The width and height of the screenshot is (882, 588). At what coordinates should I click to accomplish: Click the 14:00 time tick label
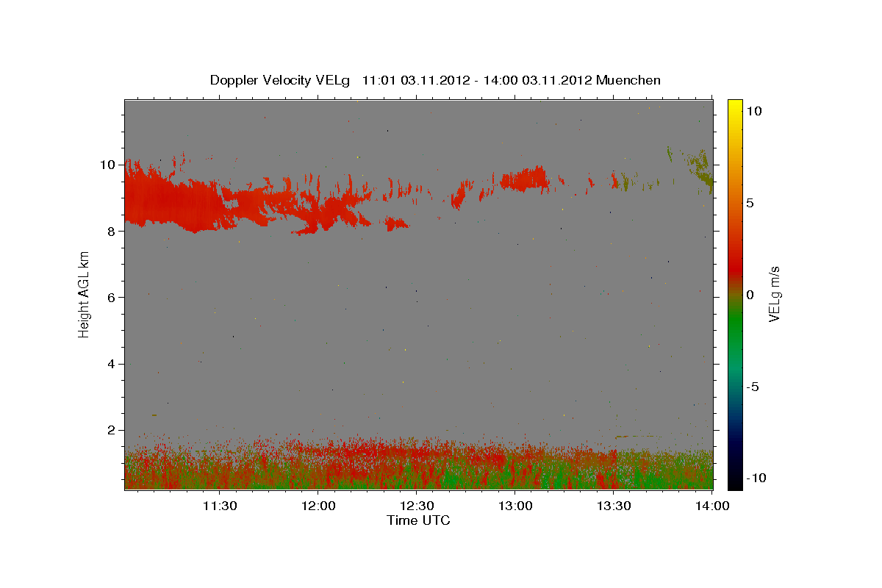[711, 506]
